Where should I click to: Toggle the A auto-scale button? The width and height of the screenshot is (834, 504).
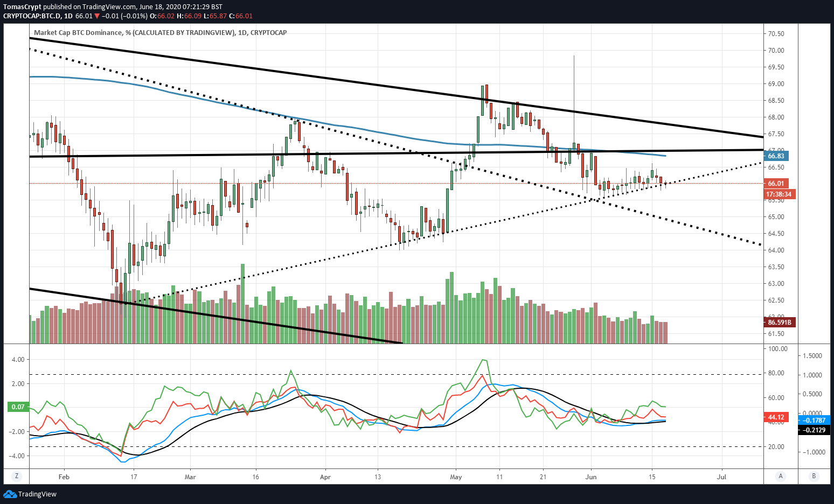(x=780, y=476)
